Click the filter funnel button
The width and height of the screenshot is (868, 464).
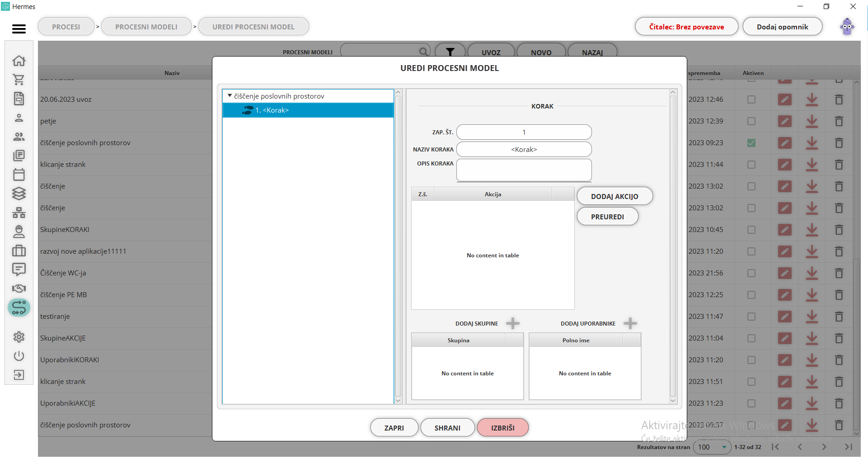[450, 52]
